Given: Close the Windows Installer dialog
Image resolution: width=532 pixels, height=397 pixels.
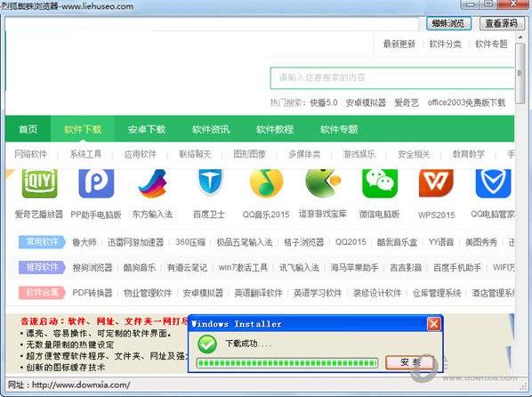Looking at the screenshot, I should (x=433, y=324).
